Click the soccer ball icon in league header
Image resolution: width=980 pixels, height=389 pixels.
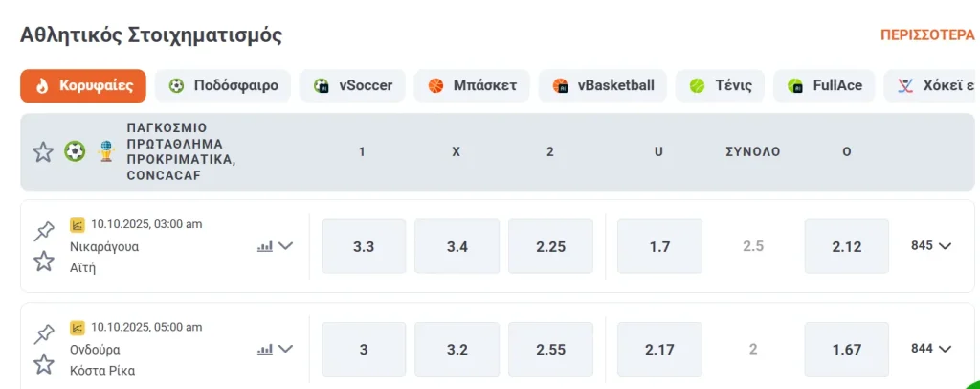(75, 151)
